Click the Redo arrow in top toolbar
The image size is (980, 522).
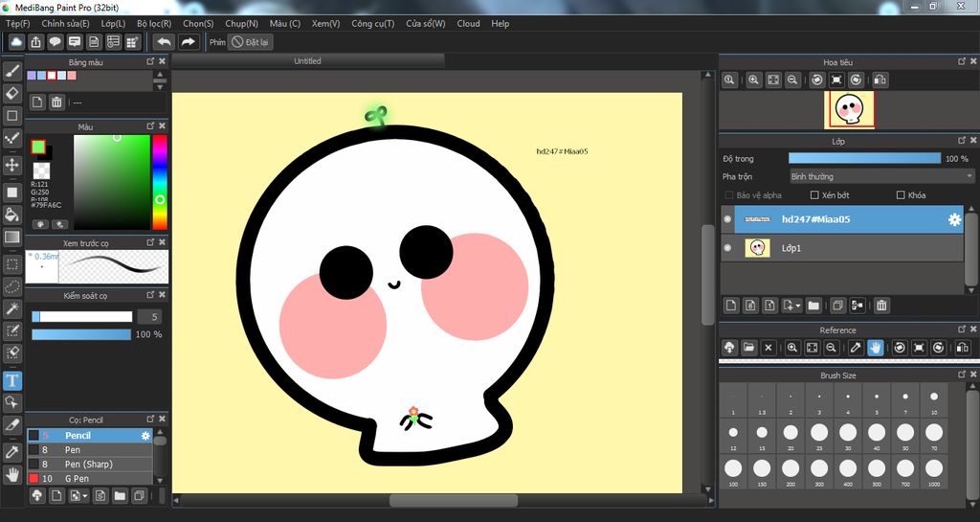pyautogui.click(x=188, y=42)
